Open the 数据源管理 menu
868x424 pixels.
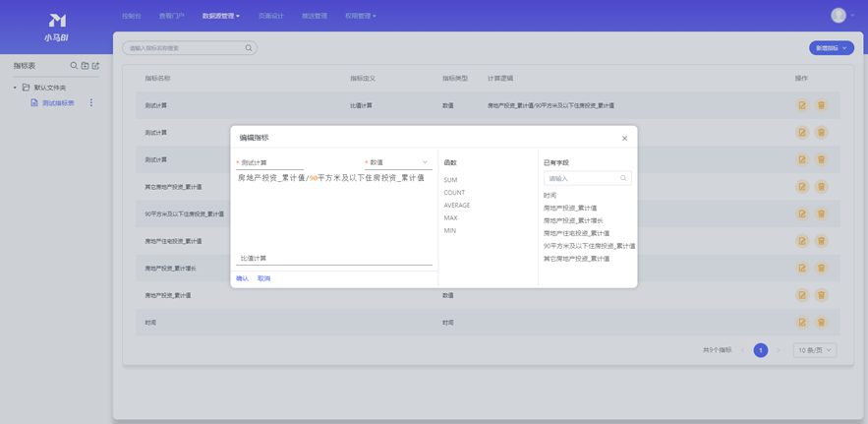pos(220,16)
